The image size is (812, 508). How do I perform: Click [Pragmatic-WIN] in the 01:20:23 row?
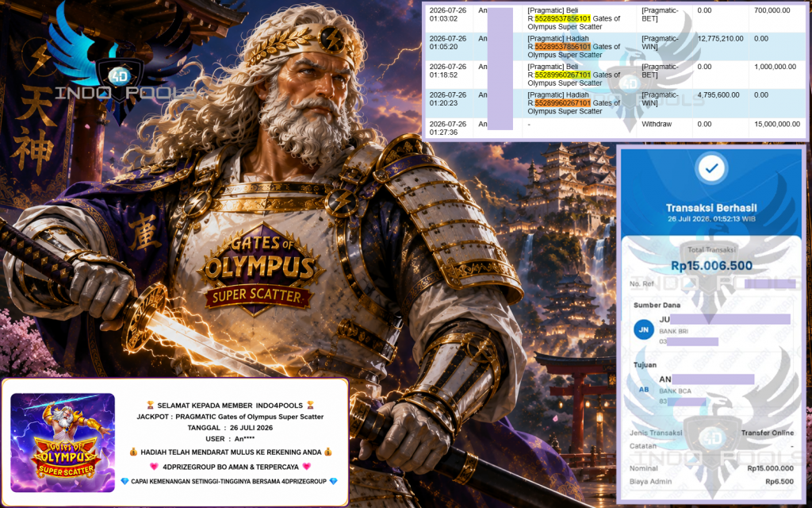tap(660, 99)
